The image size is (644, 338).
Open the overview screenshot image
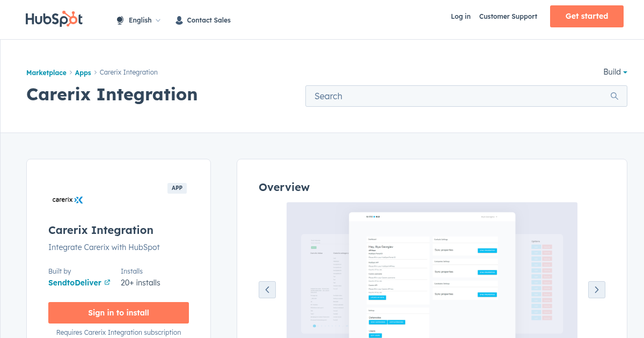tap(432, 270)
